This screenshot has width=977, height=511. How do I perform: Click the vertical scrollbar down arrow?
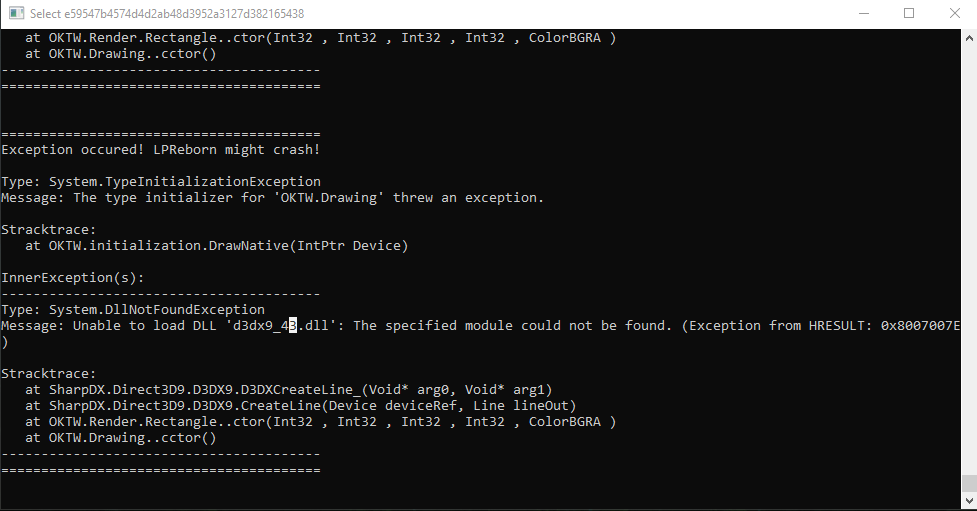click(969, 500)
